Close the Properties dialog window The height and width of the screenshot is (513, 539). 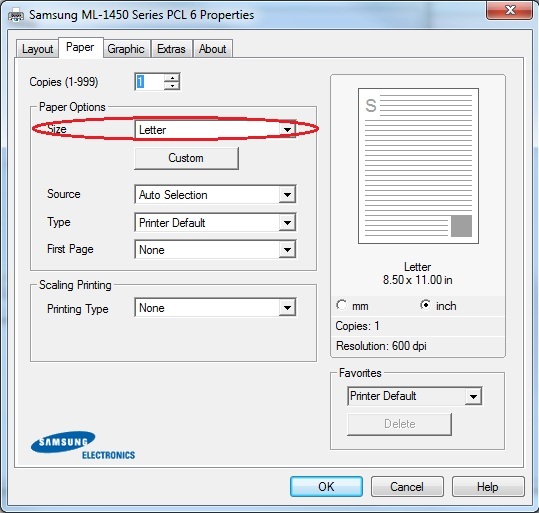(510, 10)
